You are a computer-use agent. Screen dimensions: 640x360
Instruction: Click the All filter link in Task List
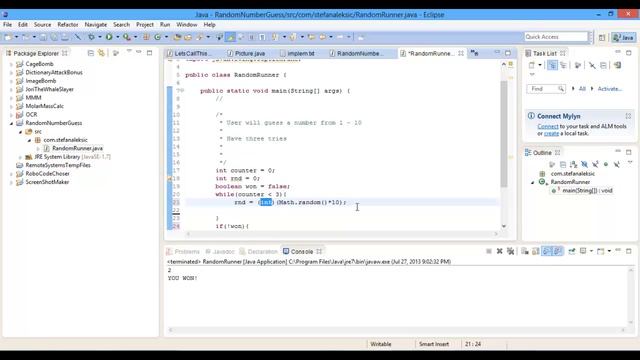coord(582,89)
